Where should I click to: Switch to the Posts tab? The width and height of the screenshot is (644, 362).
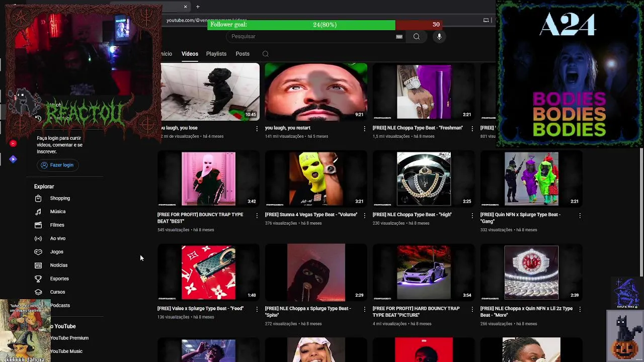tap(243, 54)
